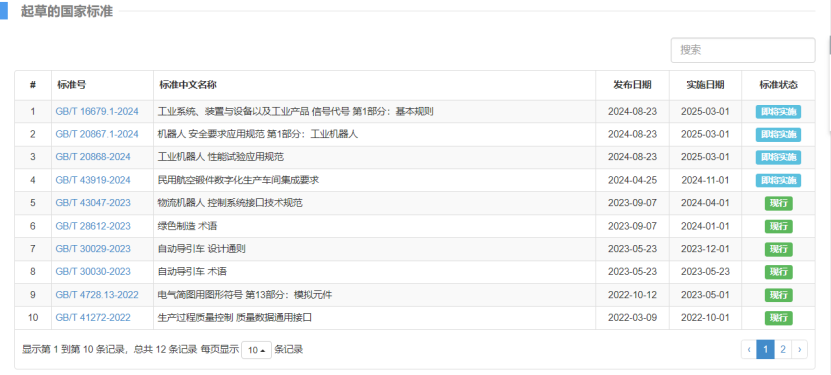The image size is (831, 375).
Task: Open standard link GB/T 28612-2023
Action: [x=93, y=226]
